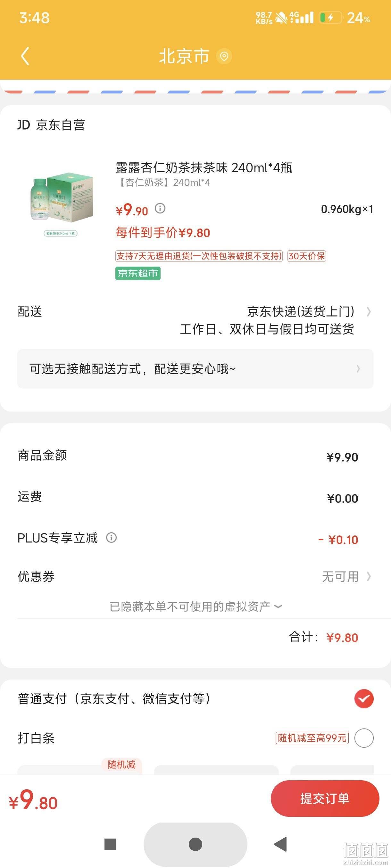Screen dimensions: 391x868
Task: Tap the Android recent apps square
Action: pos(110,844)
